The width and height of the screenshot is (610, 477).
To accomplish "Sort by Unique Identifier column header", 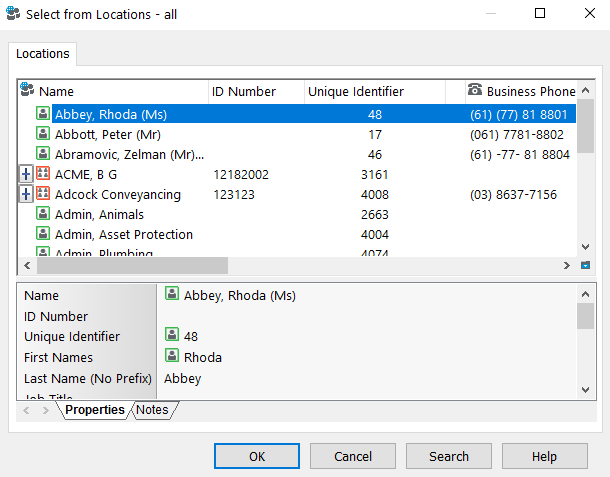I will point(356,91).
